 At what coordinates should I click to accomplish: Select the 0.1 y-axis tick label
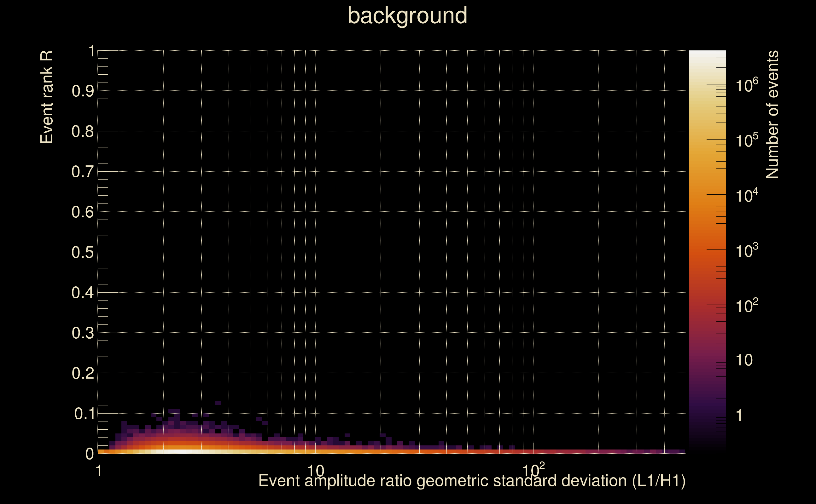pyautogui.click(x=84, y=414)
